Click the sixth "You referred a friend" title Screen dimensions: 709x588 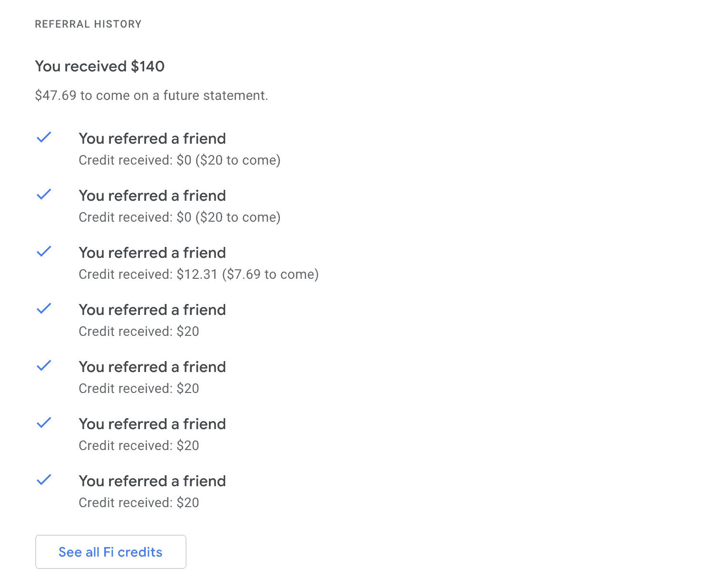pyautogui.click(x=152, y=424)
